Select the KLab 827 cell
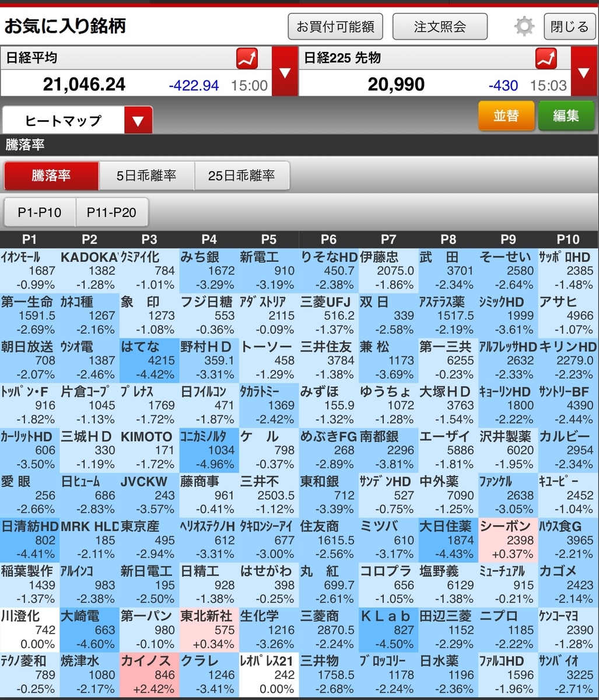The height and width of the screenshot is (700, 599). pyautogui.click(x=388, y=630)
